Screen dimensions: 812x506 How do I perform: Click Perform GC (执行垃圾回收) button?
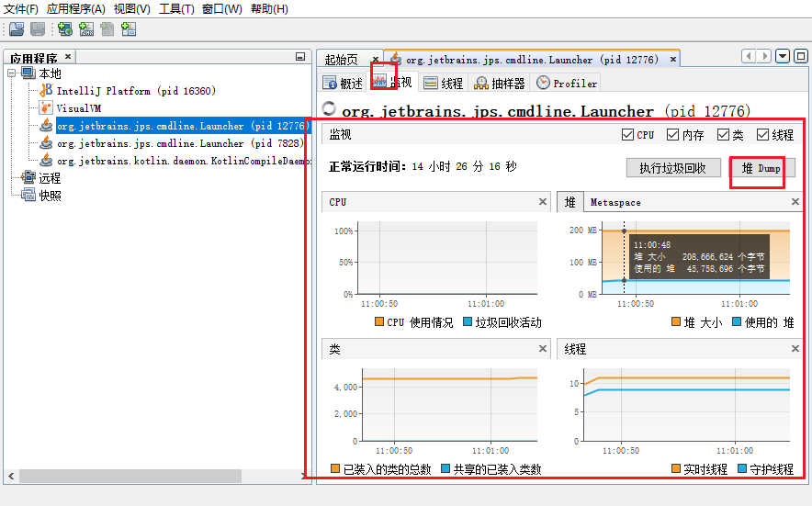pyautogui.click(x=673, y=168)
